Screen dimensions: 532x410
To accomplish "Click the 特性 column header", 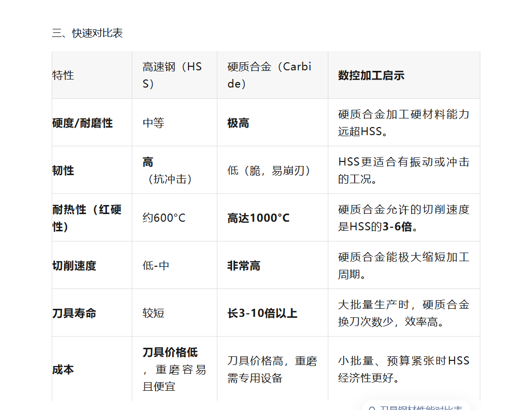I will (63, 75).
